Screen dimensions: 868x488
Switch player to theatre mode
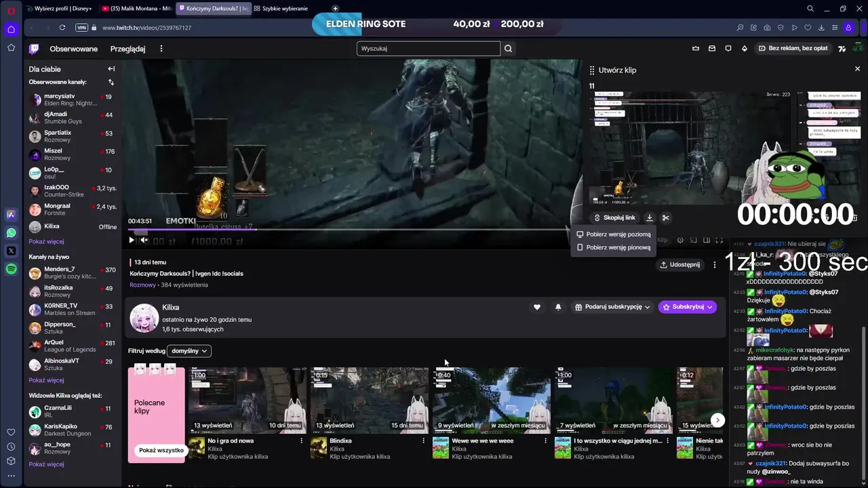(707, 241)
